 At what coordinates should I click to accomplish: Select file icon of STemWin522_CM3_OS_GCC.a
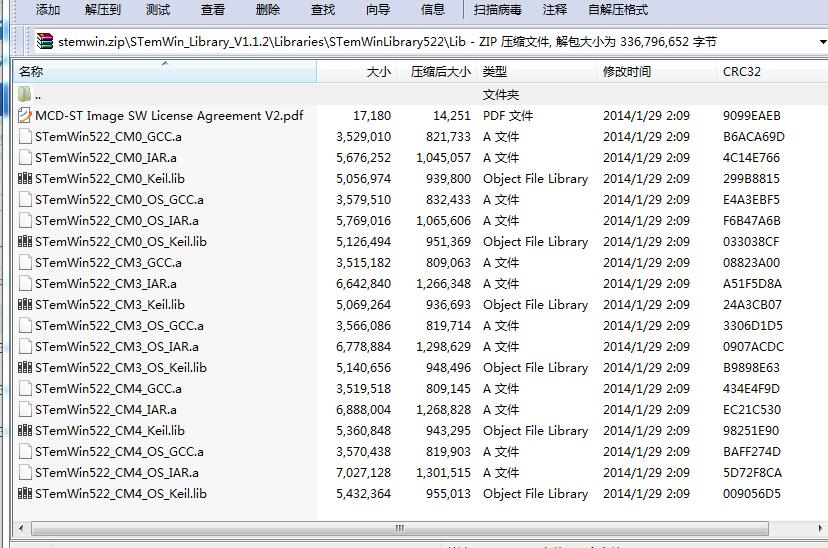[25, 325]
